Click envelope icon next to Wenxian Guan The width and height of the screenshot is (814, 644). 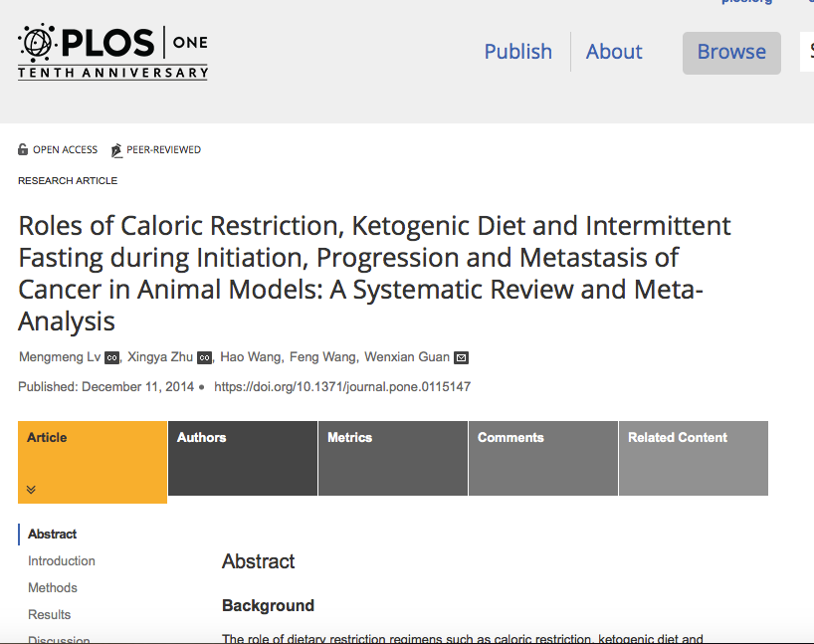point(462,357)
